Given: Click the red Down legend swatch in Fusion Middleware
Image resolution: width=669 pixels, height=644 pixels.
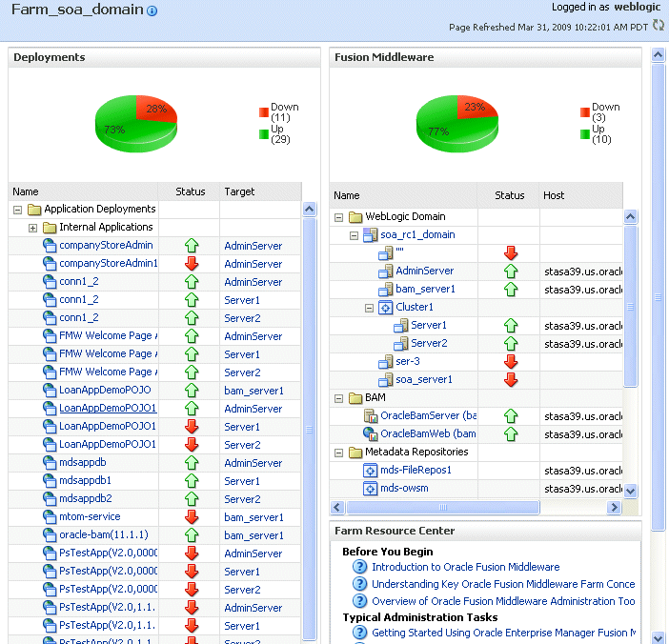Looking at the screenshot, I should 585,112.
